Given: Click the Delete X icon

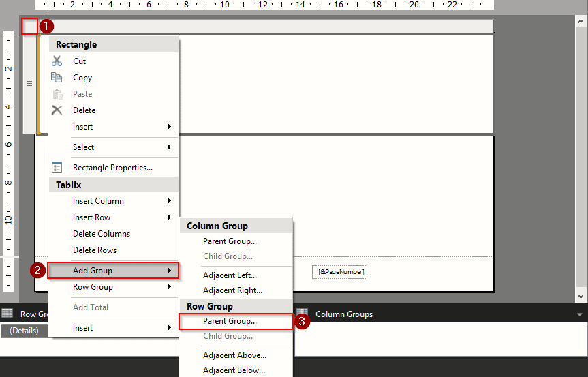Looking at the screenshot, I should pos(57,110).
